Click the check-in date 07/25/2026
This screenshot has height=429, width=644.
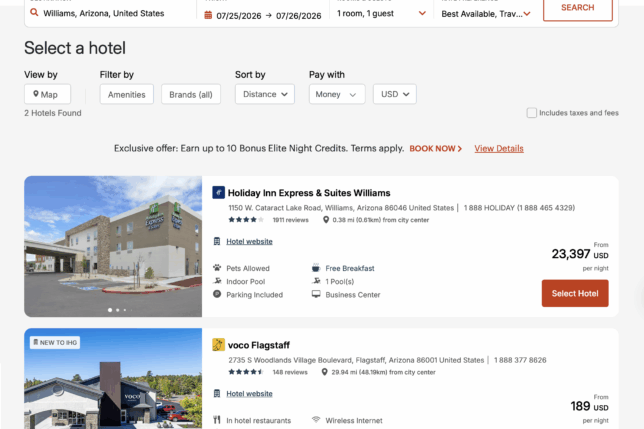(x=239, y=16)
